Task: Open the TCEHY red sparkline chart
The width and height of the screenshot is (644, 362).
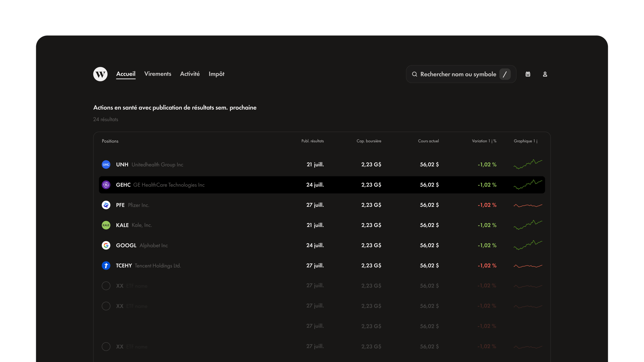Action: (x=528, y=266)
